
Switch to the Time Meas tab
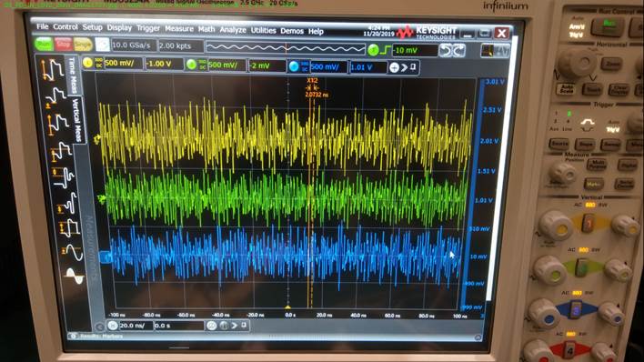click(x=72, y=75)
